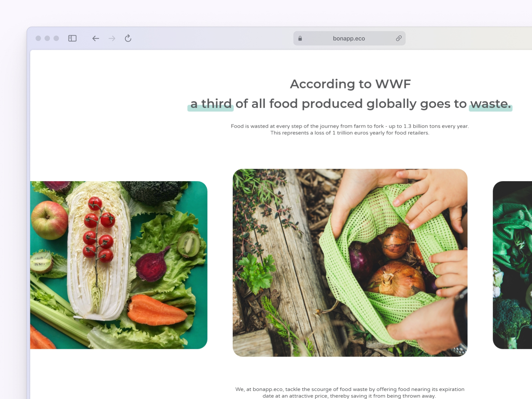Viewport: 532px width, 399px height.
Task: Copy link using the chain icon
Action: [399, 38]
